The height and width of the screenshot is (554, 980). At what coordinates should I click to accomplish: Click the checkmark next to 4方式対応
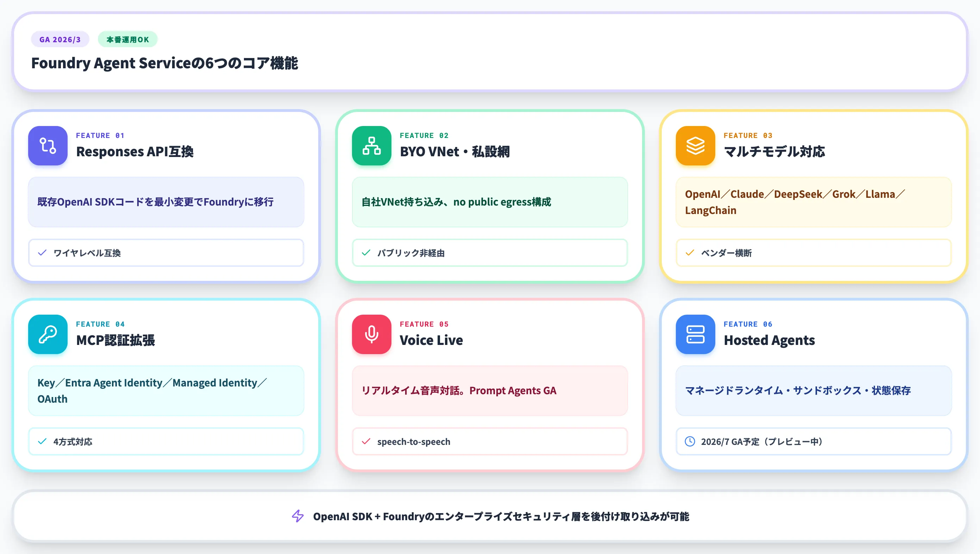pos(42,441)
